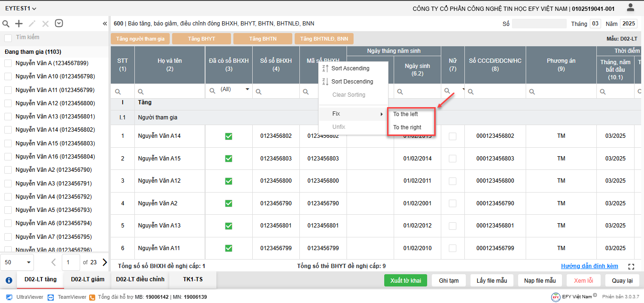Image resolution: width=644 pixels, height=303 pixels.
Task: Click the plus add icon
Action: tap(19, 24)
